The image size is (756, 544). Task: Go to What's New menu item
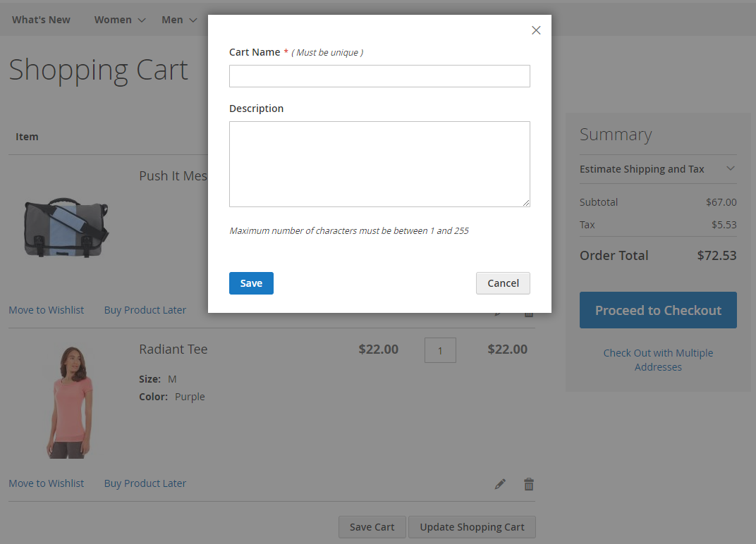point(41,20)
